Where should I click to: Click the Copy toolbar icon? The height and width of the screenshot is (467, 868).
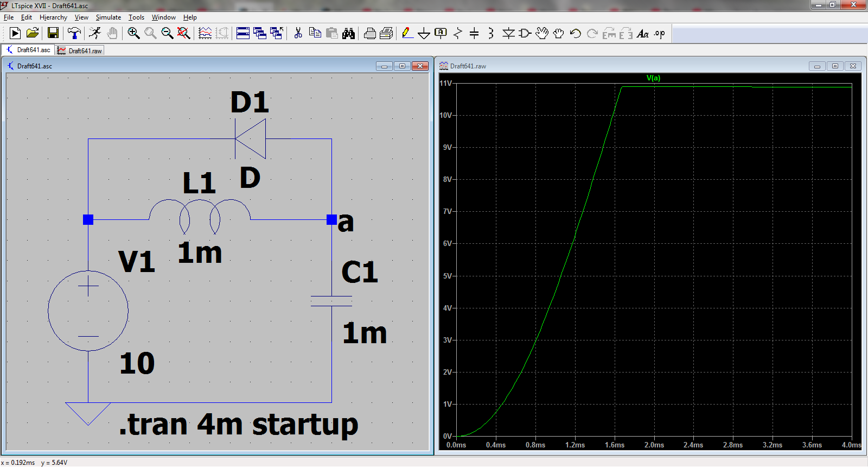coord(315,33)
